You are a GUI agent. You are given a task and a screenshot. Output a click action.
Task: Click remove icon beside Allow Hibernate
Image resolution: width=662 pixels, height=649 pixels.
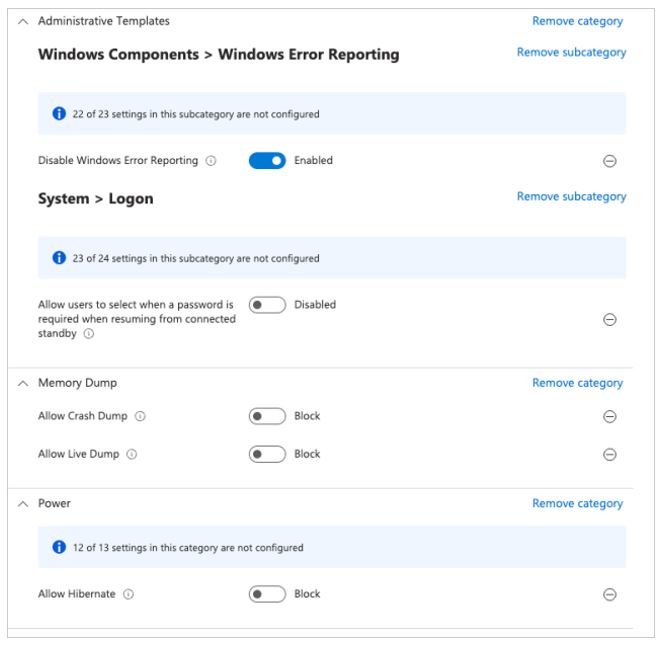point(609,595)
